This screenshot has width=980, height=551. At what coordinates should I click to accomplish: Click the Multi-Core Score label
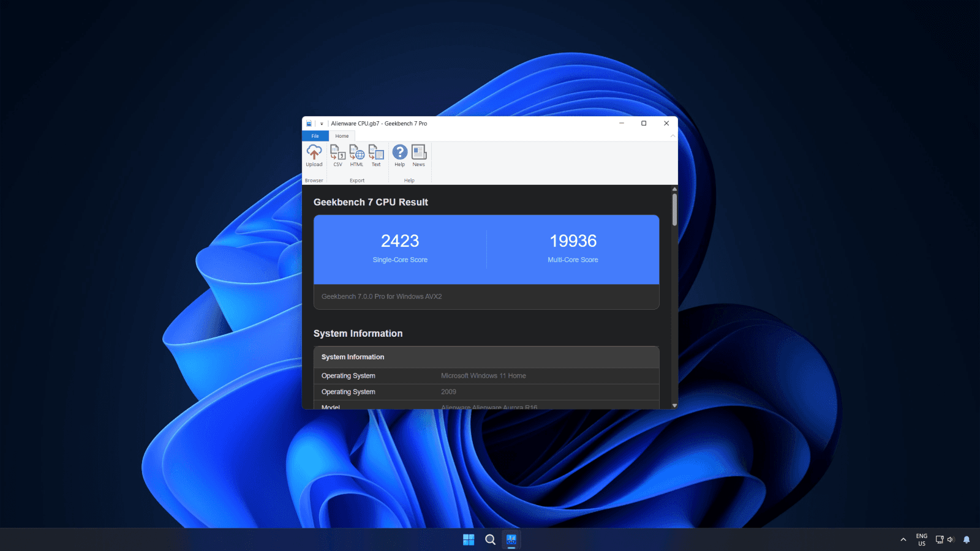pyautogui.click(x=573, y=260)
